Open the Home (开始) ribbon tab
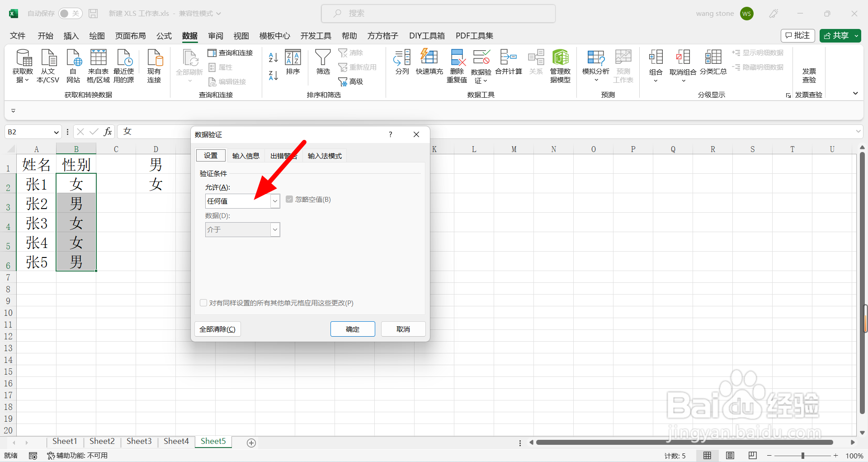Image resolution: width=868 pixels, height=462 pixels. [x=45, y=36]
